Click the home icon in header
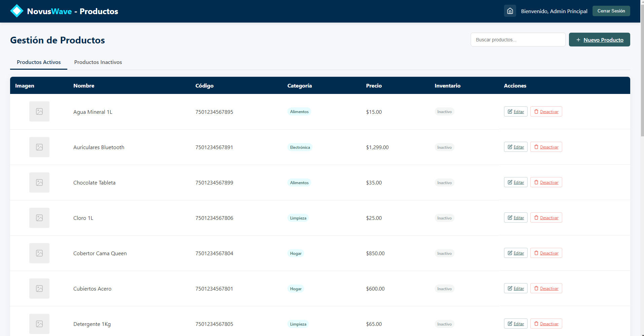The height and width of the screenshot is (336, 644). pos(510,11)
